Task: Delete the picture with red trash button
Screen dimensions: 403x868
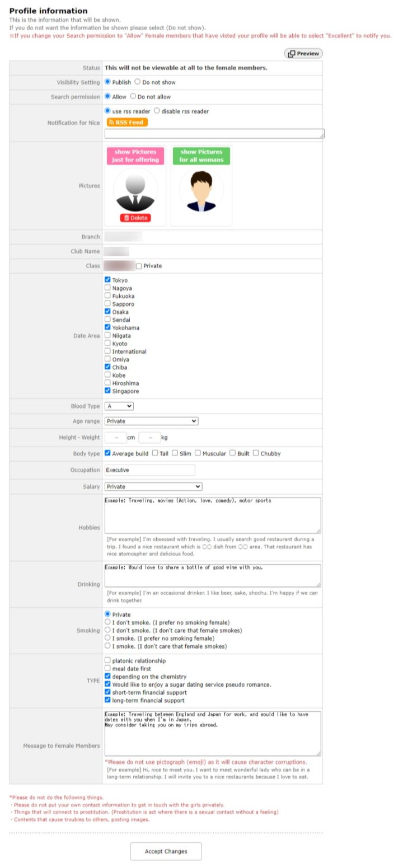Action: tap(135, 218)
